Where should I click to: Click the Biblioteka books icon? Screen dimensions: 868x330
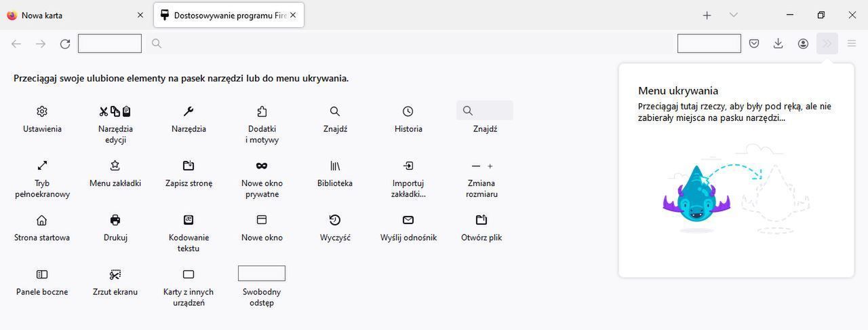click(x=335, y=166)
